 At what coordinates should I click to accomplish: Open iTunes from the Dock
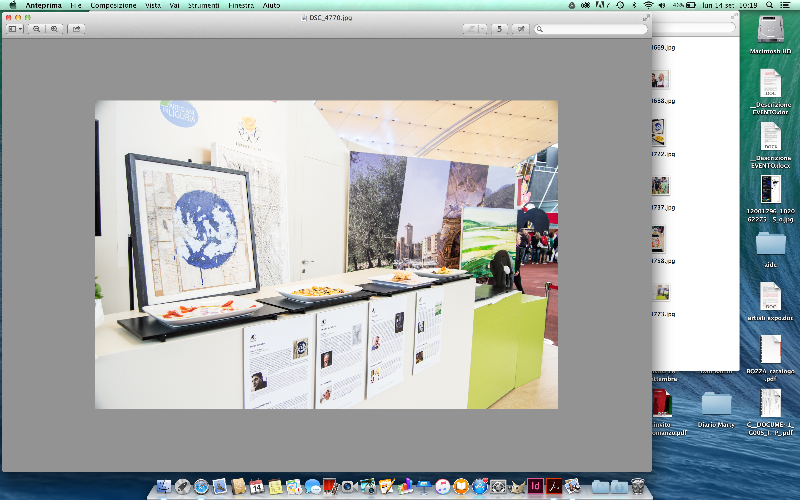click(x=442, y=487)
